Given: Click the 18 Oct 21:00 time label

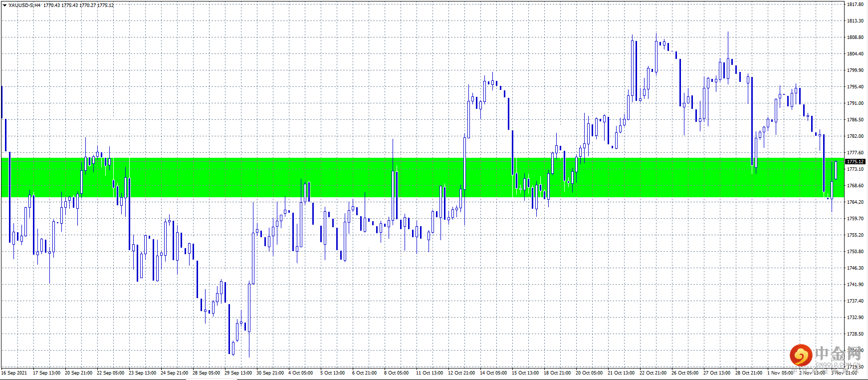Looking at the screenshot, I should click(x=557, y=373).
